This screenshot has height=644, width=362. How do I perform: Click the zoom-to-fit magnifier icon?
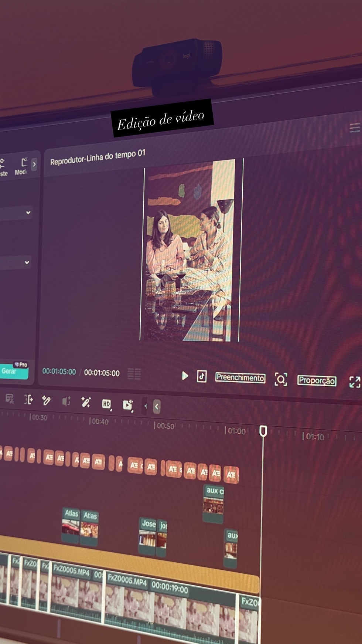pos(281,379)
